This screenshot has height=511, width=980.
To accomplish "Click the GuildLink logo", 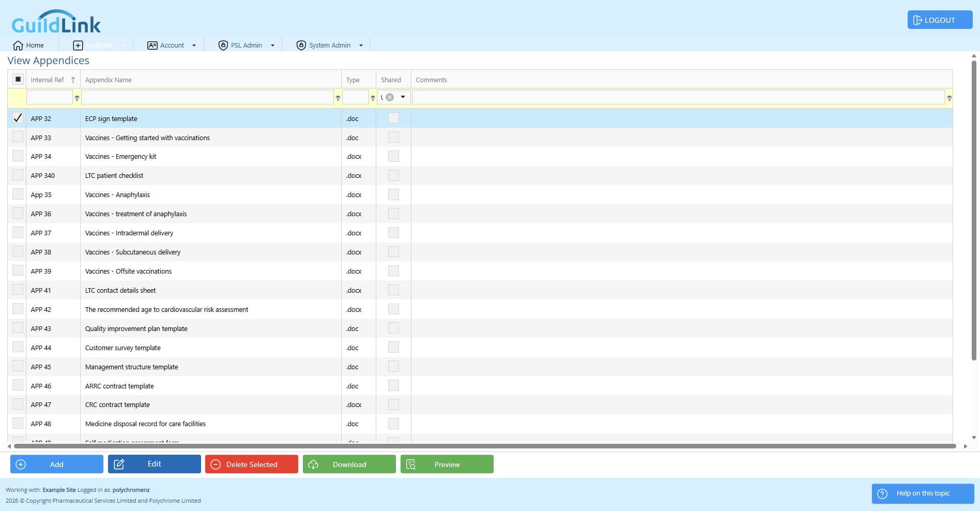I will click(56, 22).
